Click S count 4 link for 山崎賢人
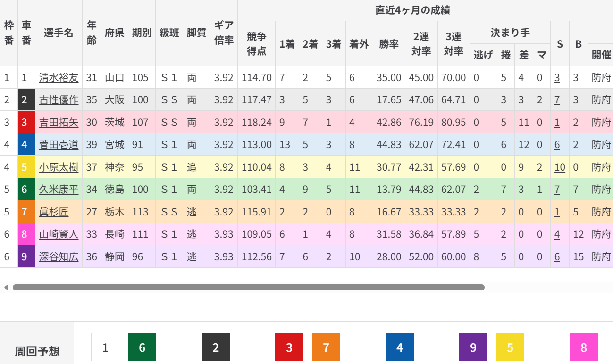This screenshot has height=364, width=613. pos(557,234)
